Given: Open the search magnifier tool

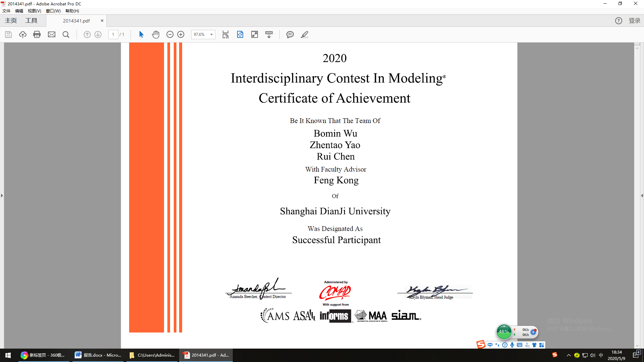Looking at the screenshot, I should click(66, 35).
